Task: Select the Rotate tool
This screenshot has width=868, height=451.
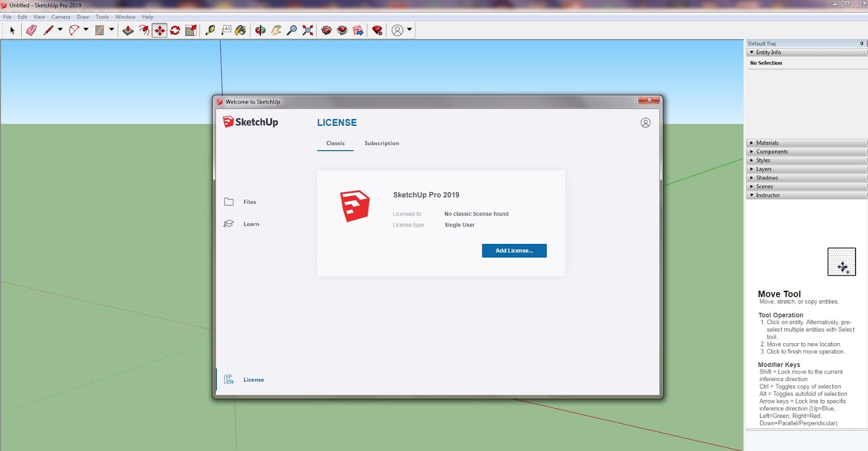Action: [175, 30]
